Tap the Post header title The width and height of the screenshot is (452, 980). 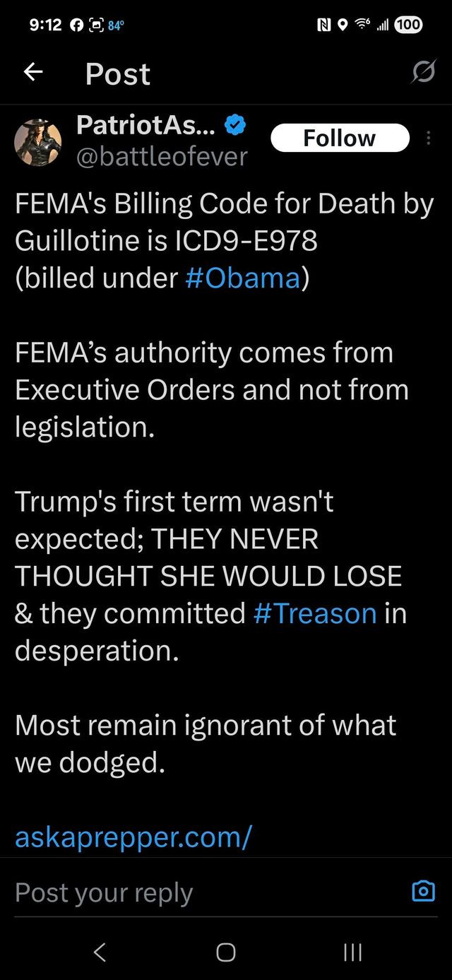click(x=118, y=73)
